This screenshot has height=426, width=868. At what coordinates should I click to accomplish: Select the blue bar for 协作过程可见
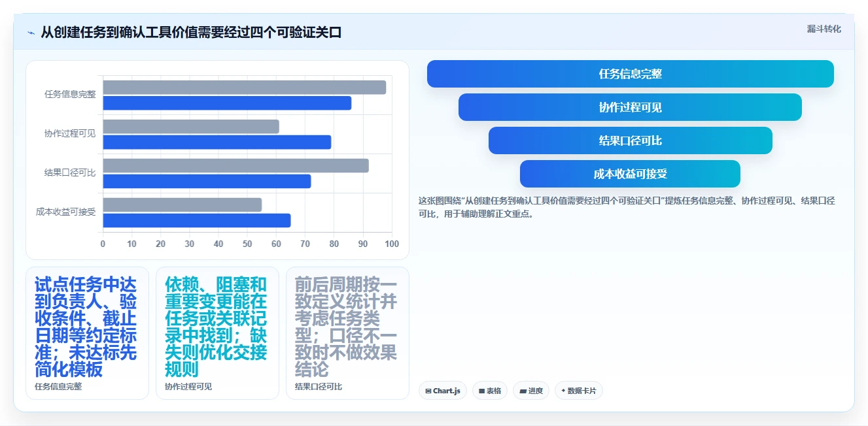coord(217,142)
